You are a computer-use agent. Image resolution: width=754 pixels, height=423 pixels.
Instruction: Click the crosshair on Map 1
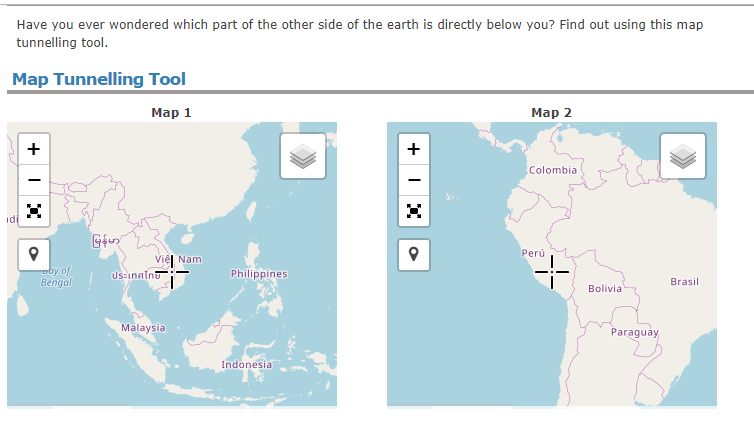point(172,271)
